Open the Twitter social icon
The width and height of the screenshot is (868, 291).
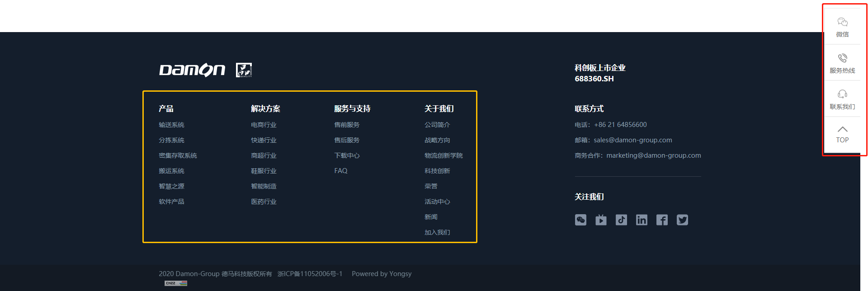(x=682, y=220)
